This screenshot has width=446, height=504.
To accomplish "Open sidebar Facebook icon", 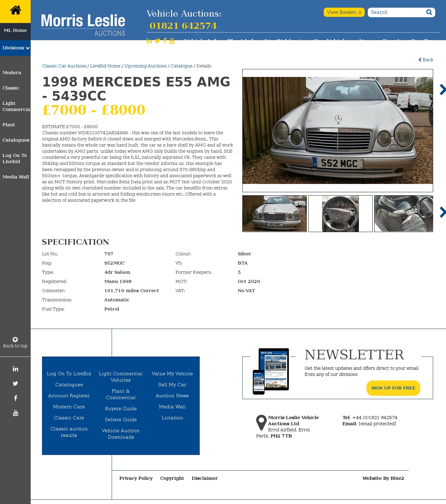I will (x=15, y=398).
